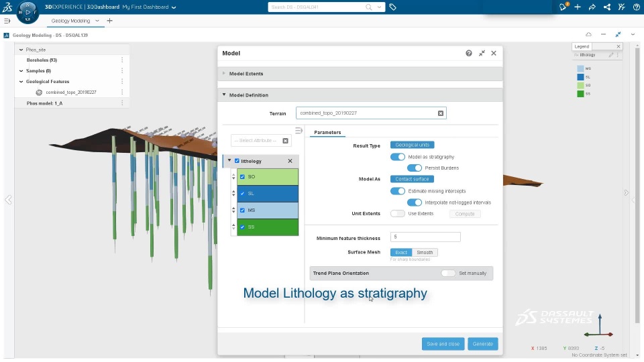
Task: Collapse the Geological Features node
Action: click(21, 81)
